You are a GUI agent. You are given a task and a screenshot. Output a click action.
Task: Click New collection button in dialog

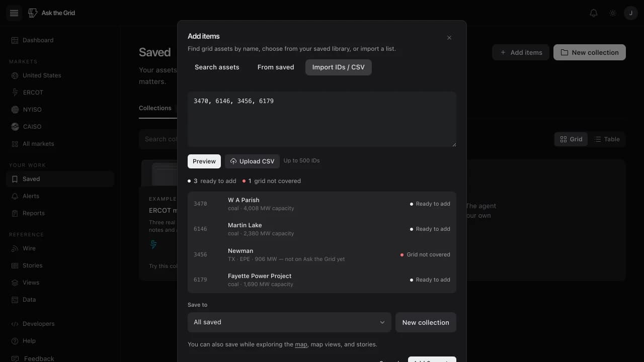426,322
